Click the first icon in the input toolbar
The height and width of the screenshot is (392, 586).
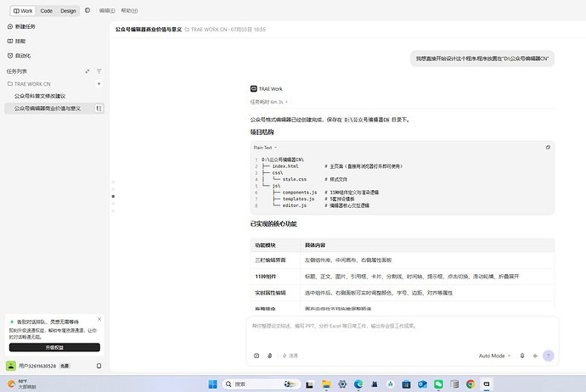[256, 356]
